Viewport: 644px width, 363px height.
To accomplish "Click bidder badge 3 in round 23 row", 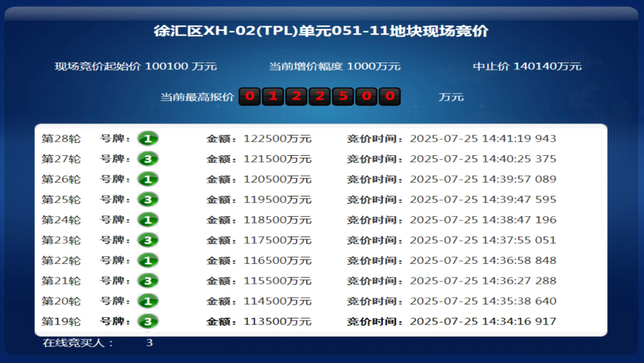I will [148, 240].
